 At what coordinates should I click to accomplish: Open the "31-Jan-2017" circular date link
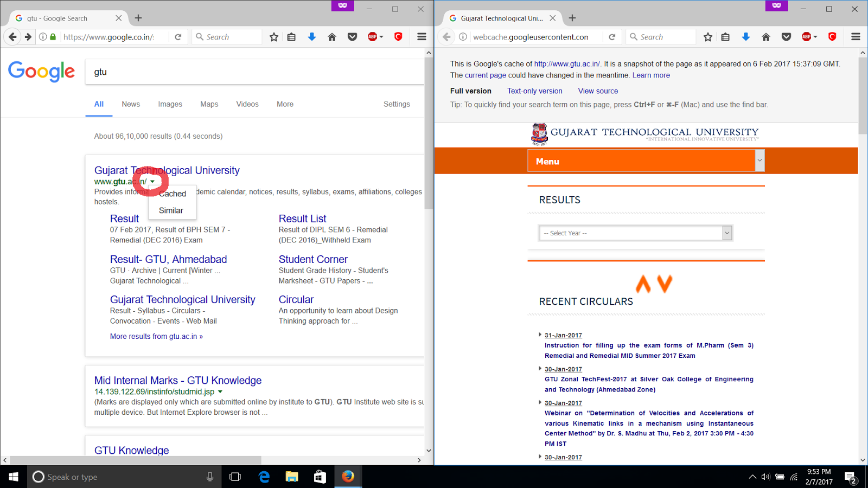pyautogui.click(x=563, y=335)
